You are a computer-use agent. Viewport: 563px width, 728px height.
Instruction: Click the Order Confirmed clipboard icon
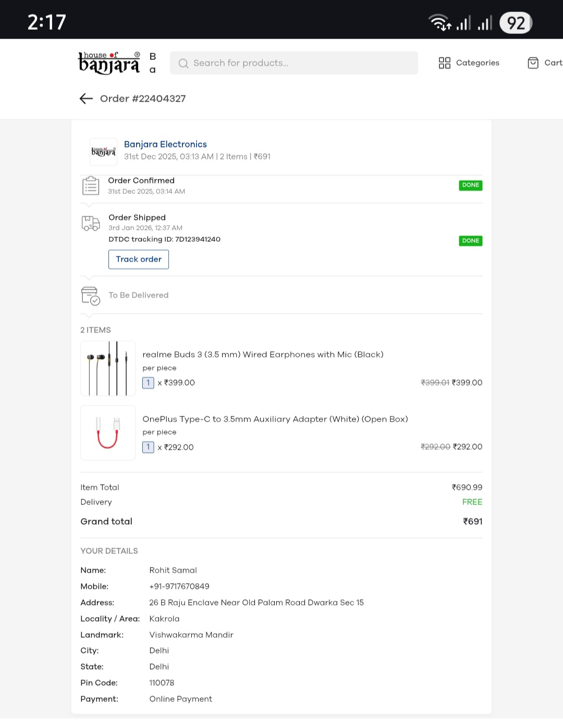pos(91,186)
